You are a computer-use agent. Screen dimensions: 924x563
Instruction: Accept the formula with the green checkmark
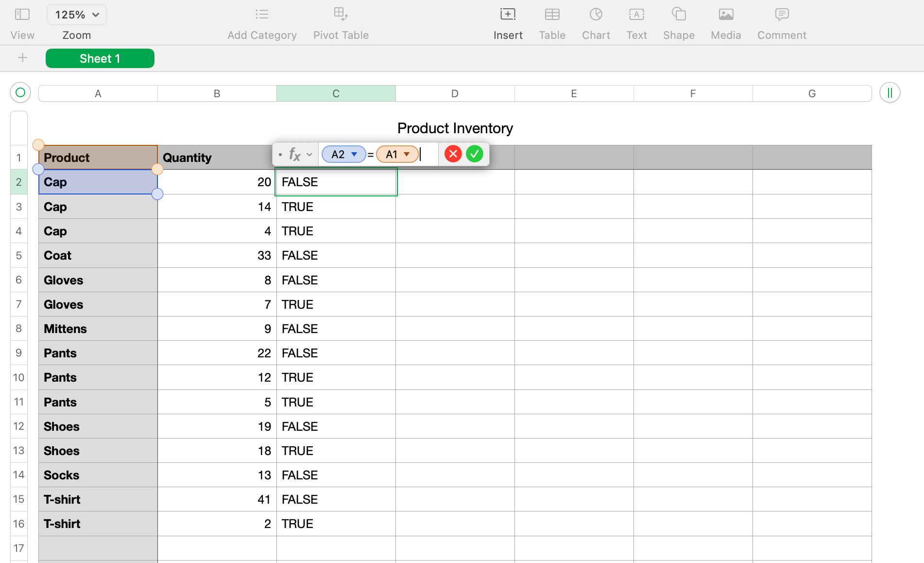pyautogui.click(x=474, y=154)
